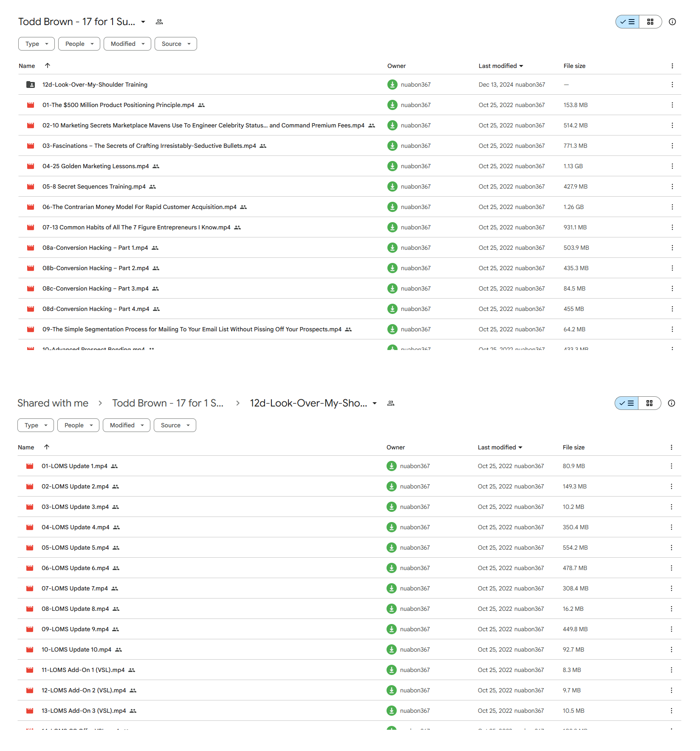
Task: Select 10-LOMS Update 10.mp4
Action: (349, 649)
